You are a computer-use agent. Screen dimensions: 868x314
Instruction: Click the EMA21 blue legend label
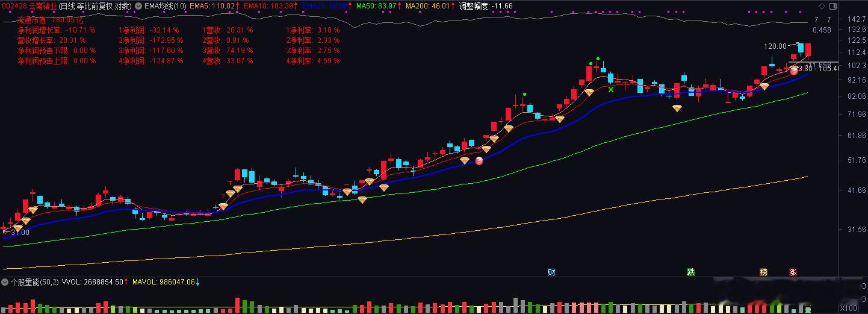point(326,6)
